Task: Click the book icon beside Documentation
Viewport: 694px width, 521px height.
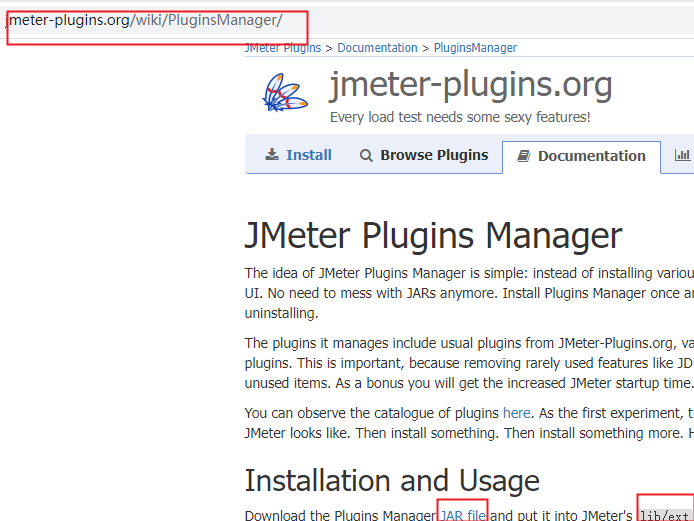Action: (x=524, y=156)
